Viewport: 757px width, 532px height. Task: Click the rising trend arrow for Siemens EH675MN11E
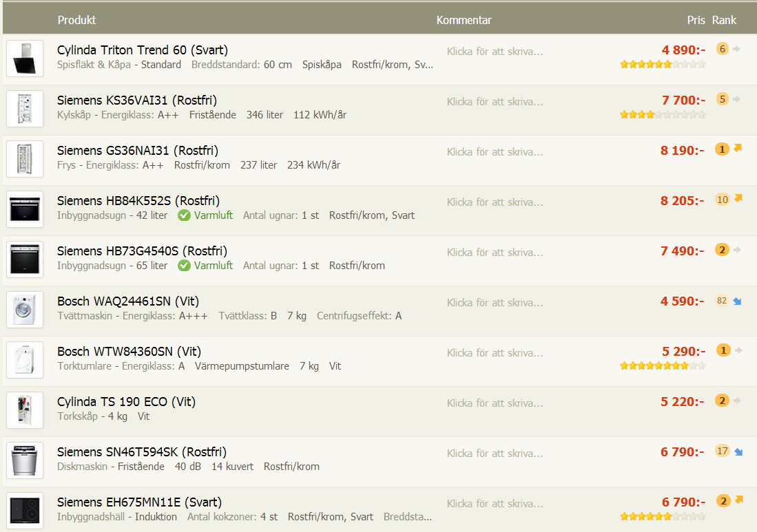(738, 500)
